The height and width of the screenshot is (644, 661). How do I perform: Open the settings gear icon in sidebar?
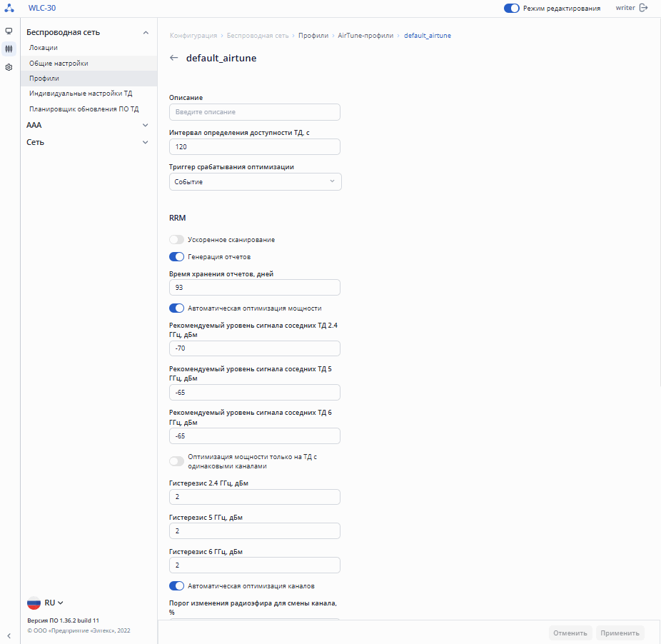[x=9, y=67]
